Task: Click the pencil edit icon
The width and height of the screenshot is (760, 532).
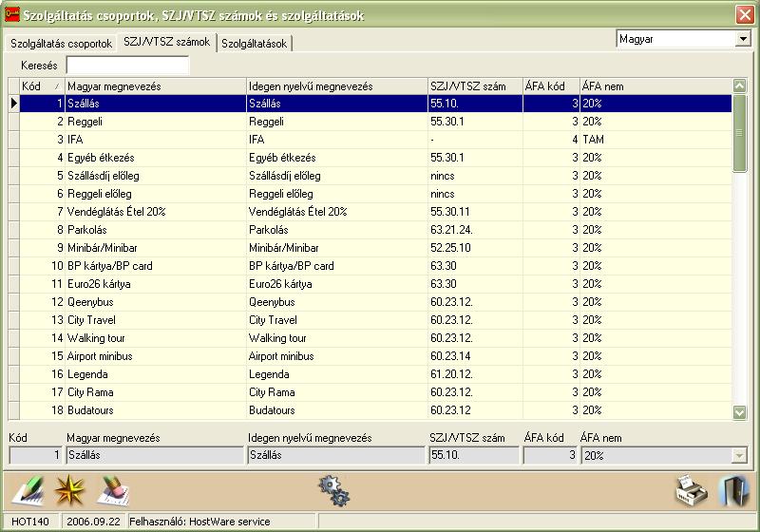Action: point(28,490)
